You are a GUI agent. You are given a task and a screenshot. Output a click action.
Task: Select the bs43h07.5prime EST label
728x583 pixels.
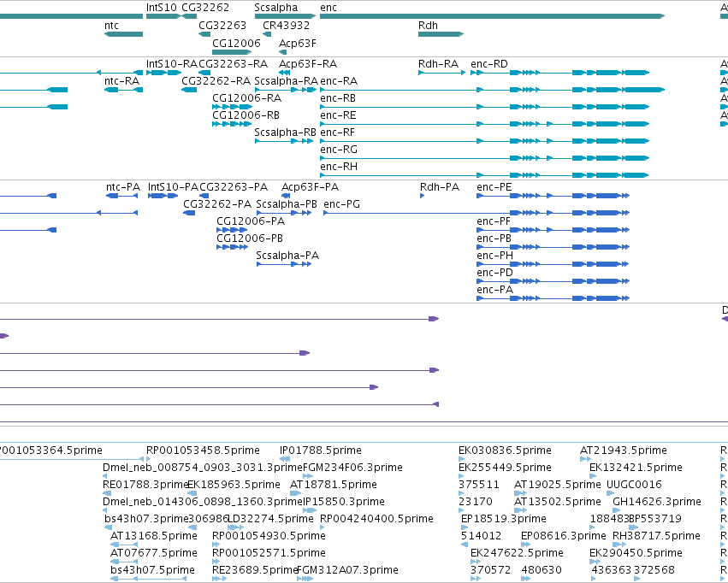coord(153,570)
